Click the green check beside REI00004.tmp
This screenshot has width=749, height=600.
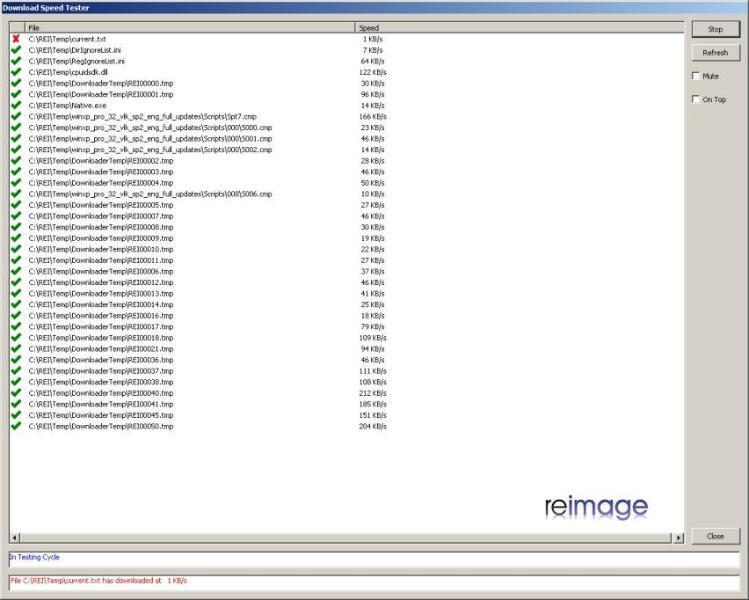(x=16, y=182)
